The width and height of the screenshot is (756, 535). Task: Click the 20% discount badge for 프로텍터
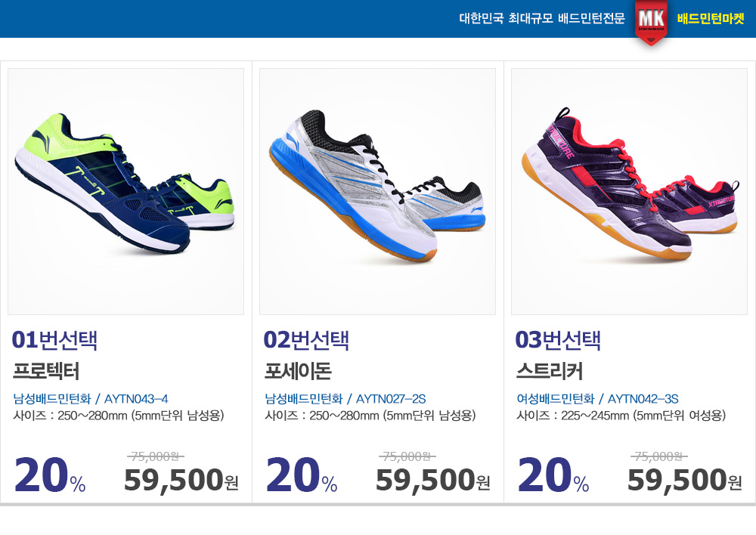(50, 475)
